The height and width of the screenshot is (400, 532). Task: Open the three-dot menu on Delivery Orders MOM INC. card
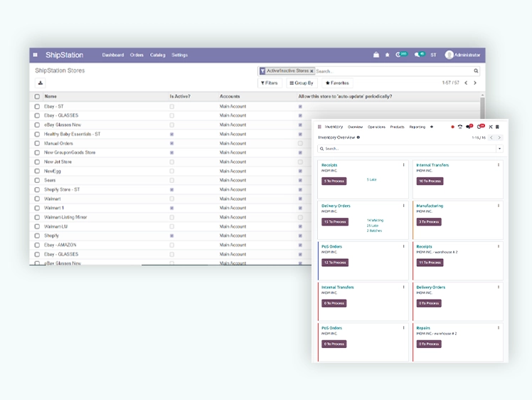pyautogui.click(x=403, y=206)
